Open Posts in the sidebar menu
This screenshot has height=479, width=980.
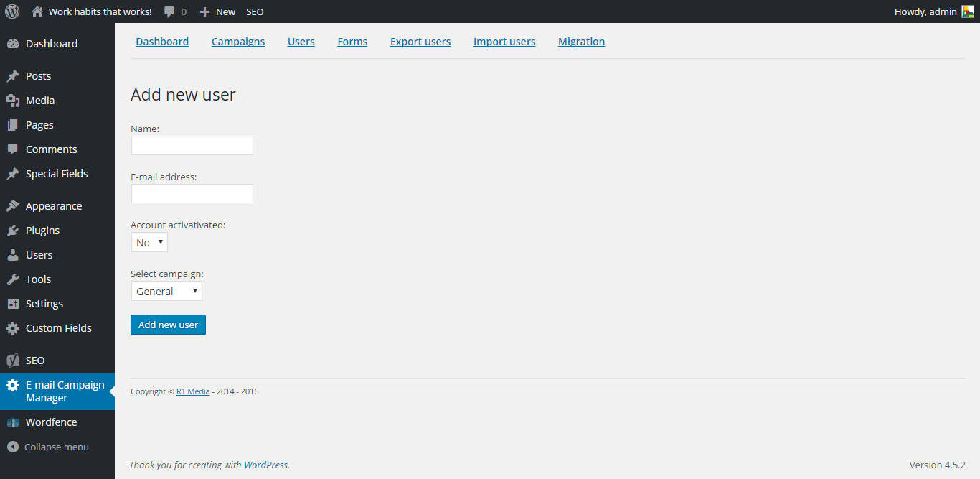(38, 76)
